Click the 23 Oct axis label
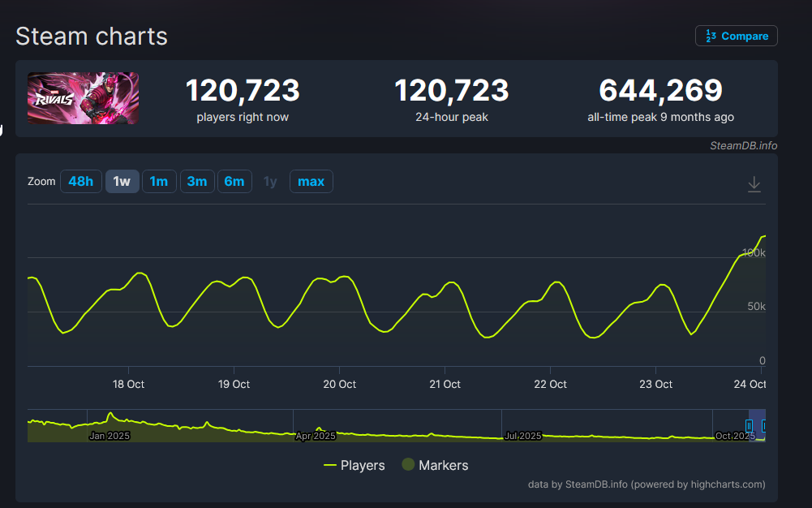The image size is (812, 508). 655,384
